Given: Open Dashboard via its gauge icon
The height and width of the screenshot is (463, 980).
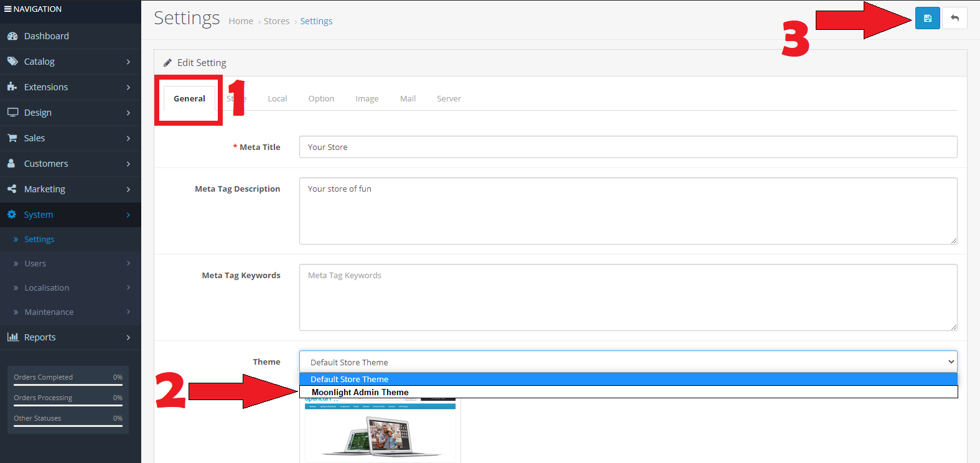Looking at the screenshot, I should [x=12, y=36].
